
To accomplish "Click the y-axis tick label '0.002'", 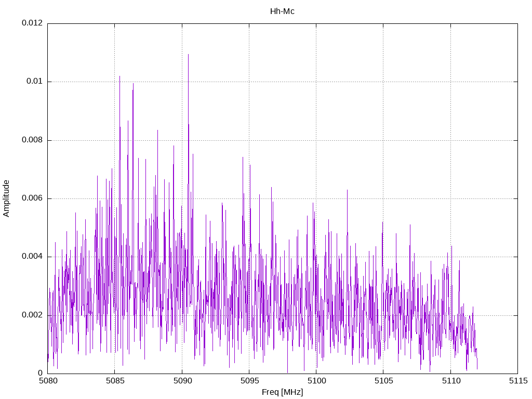I will tap(32, 315).
